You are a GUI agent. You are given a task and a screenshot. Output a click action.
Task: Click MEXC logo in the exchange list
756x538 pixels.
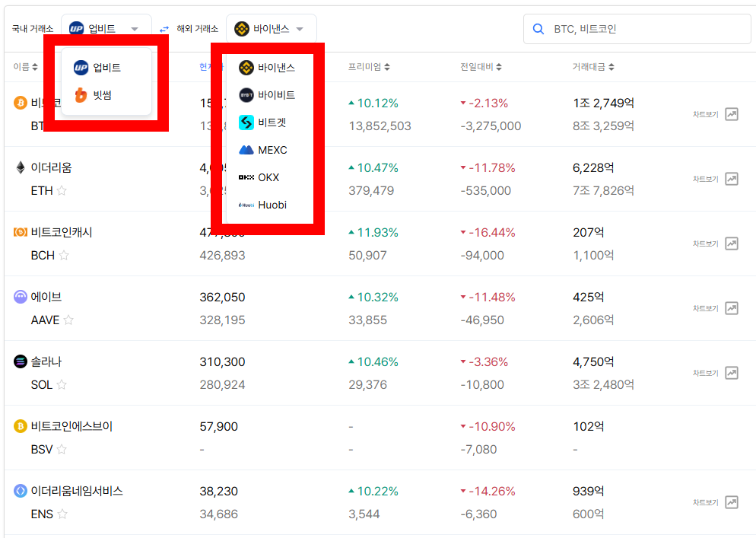[x=246, y=150]
